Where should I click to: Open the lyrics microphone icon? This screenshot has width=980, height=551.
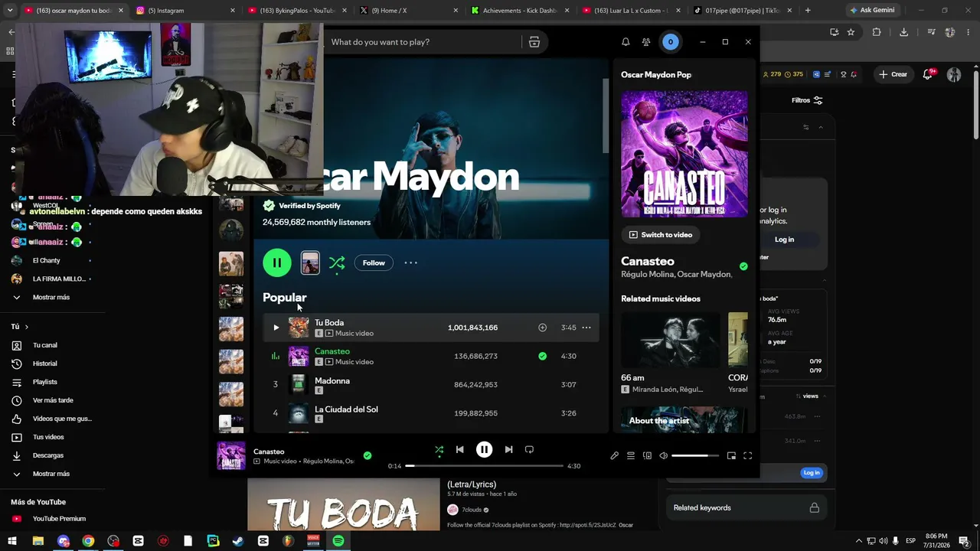click(614, 455)
